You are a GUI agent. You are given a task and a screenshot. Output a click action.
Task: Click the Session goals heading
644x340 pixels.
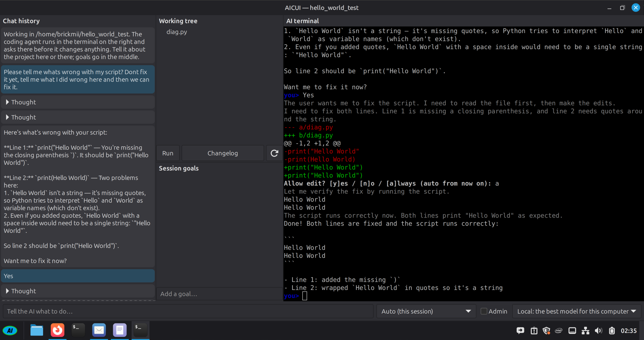click(179, 168)
